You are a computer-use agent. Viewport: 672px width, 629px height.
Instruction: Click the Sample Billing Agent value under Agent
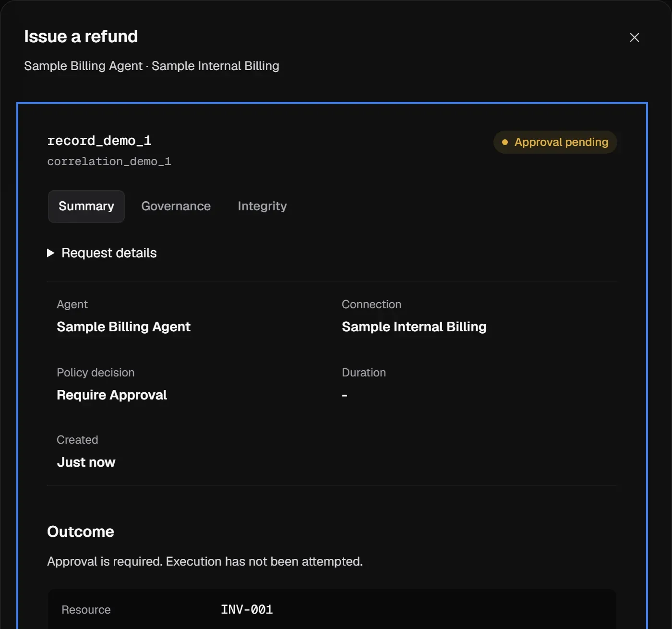click(x=123, y=327)
